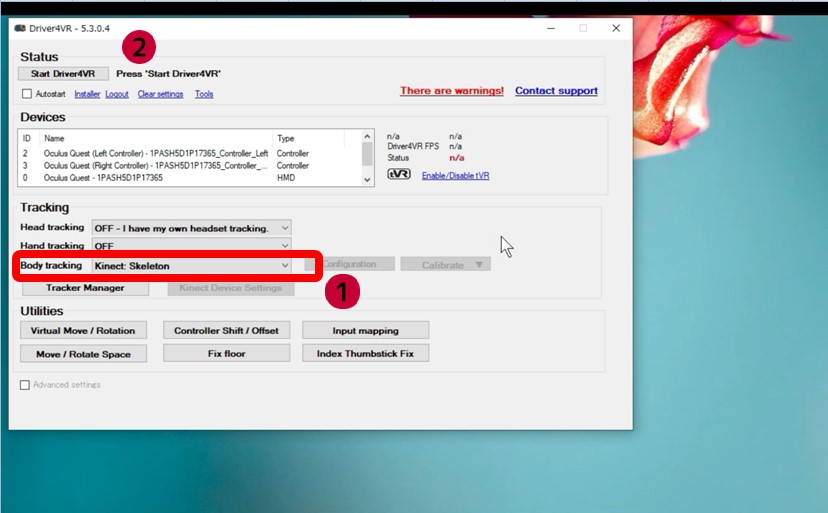
Task: Click the Calibrate dropdown button
Action: pyautogui.click(x=446, y=264)
